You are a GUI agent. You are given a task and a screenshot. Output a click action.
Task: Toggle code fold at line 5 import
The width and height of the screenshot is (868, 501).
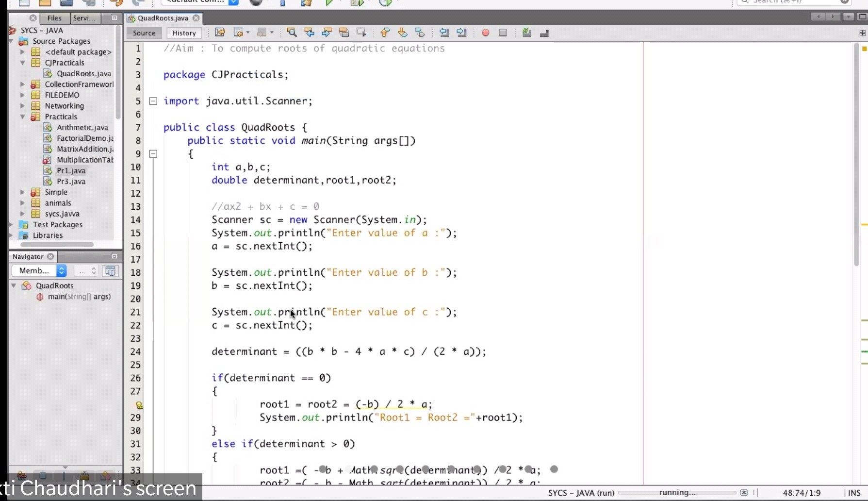coord(153,101)
